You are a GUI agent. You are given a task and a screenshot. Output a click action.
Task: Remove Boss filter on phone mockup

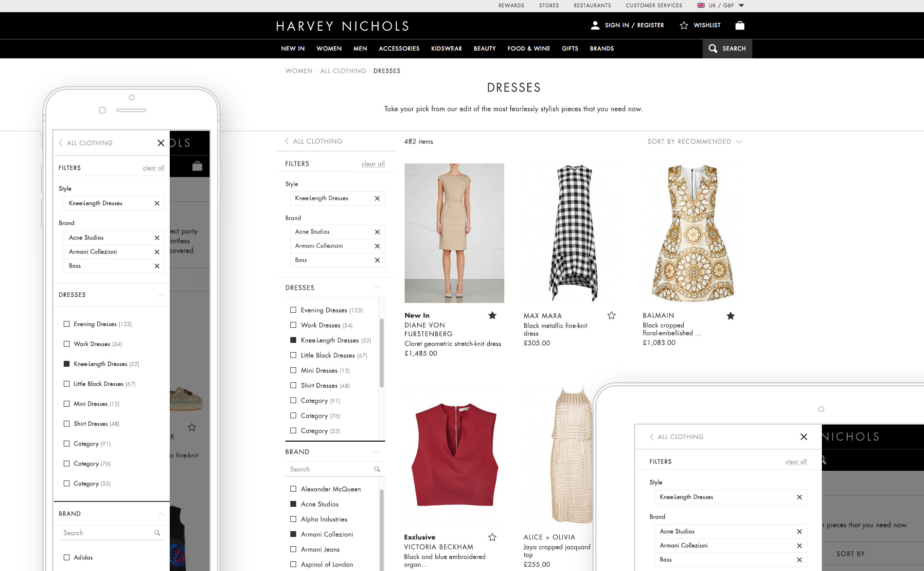[157, 266]
